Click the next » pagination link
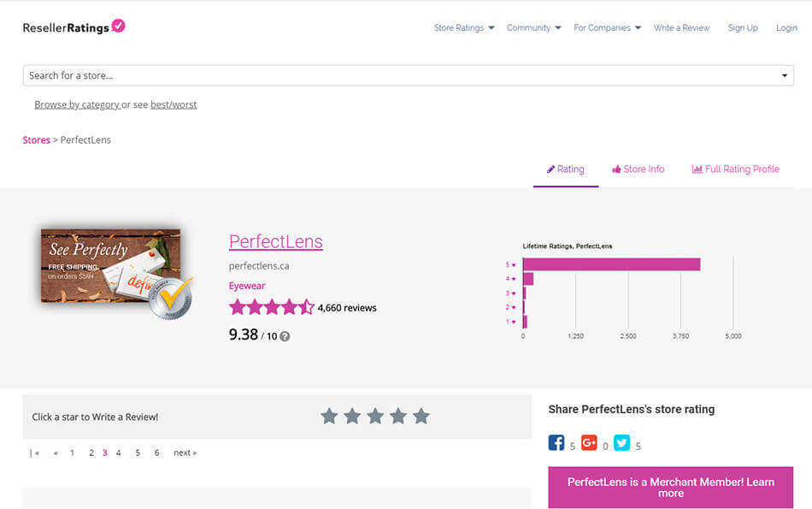The width and height of the screenshot is (812, 509). click(185, 453)
